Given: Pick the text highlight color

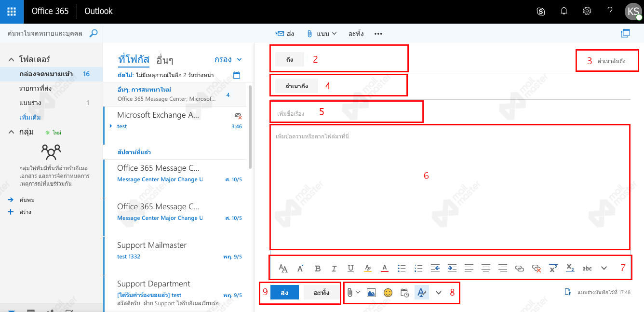Looking at the screenshot, I should click(368, 269).
